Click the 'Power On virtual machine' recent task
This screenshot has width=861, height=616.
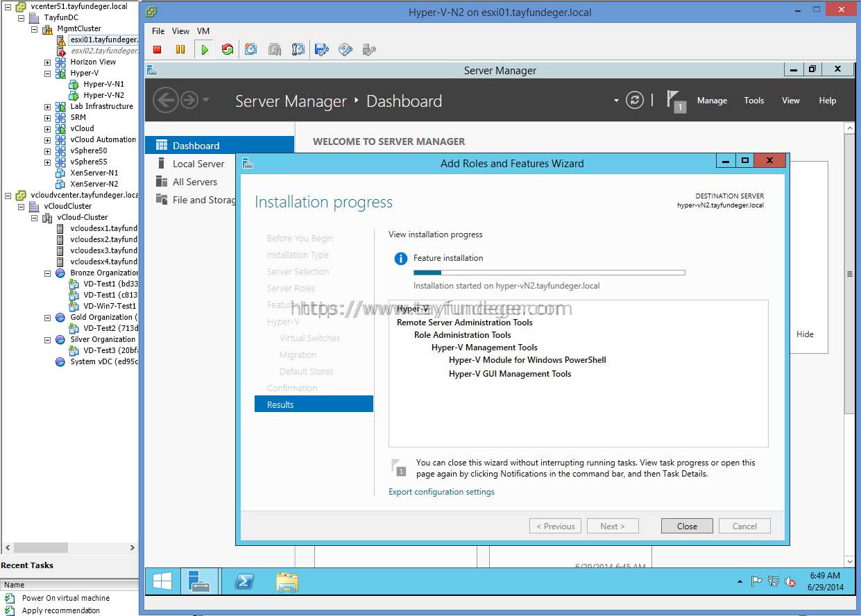[66, 598]
